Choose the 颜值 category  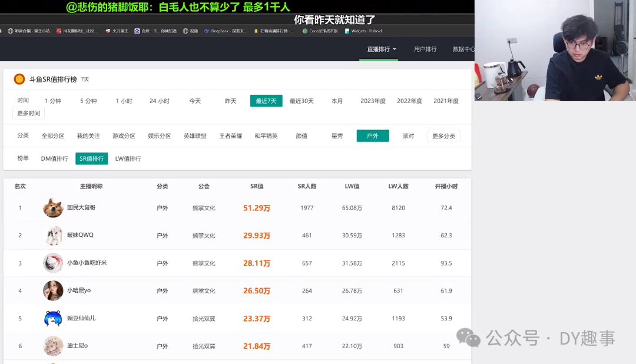point(302,136)
